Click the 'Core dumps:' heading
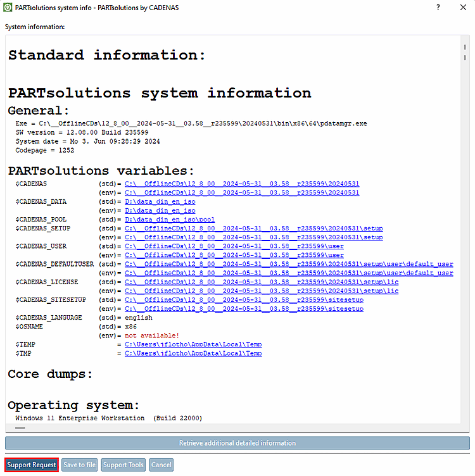The height and width of the screenshot is (476, 475). coord(50,374)
